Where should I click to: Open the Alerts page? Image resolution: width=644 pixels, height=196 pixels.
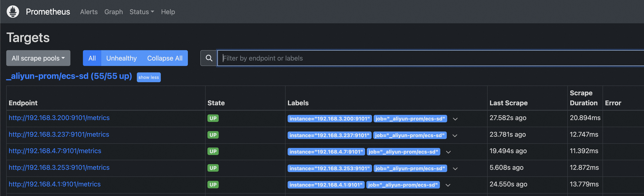click(x=89, y=12)
